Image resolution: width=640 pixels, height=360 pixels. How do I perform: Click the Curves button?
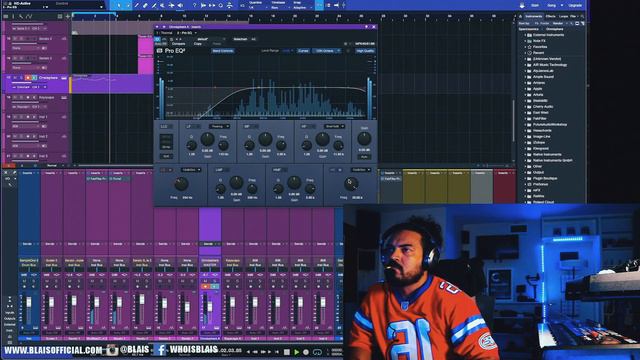[x=303, y=51]
